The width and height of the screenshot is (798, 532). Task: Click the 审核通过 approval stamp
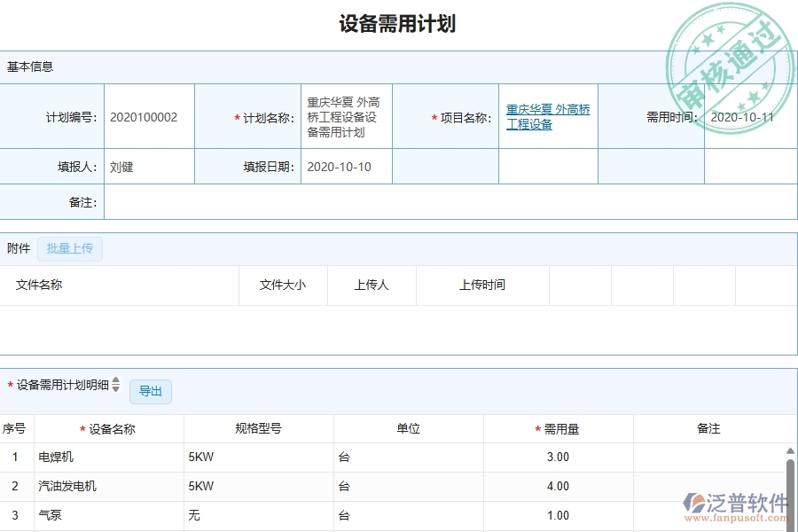pyautogui.click(x=731, y=53)
